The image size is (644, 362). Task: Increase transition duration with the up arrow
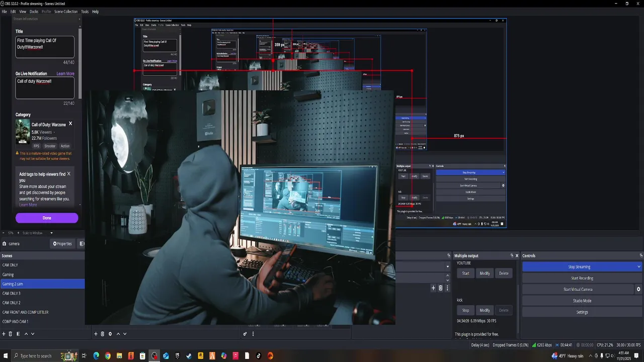pos(448,275)
